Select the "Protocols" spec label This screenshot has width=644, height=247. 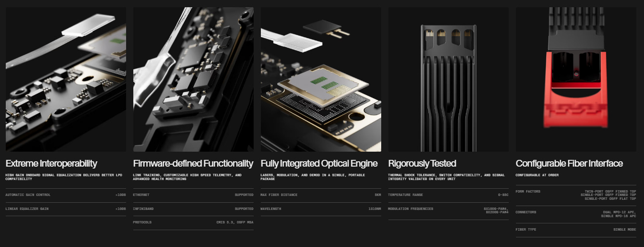click(x=142, y=222)
